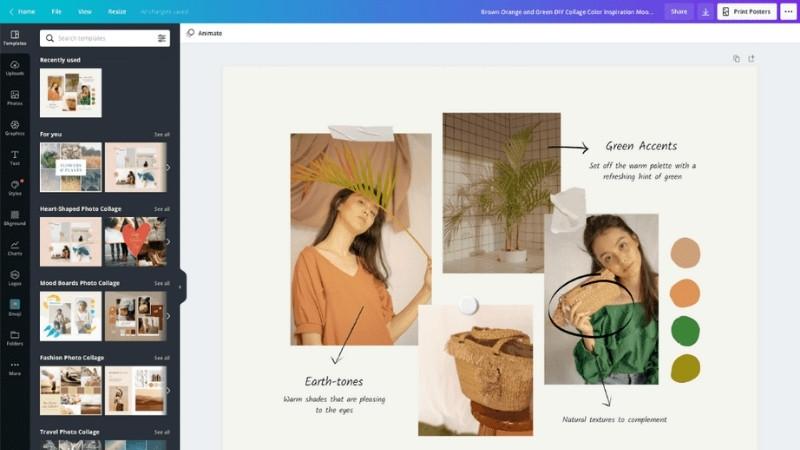Click the Animate button
This screenshot has height=450, width=800.
[x=205, y=33]
